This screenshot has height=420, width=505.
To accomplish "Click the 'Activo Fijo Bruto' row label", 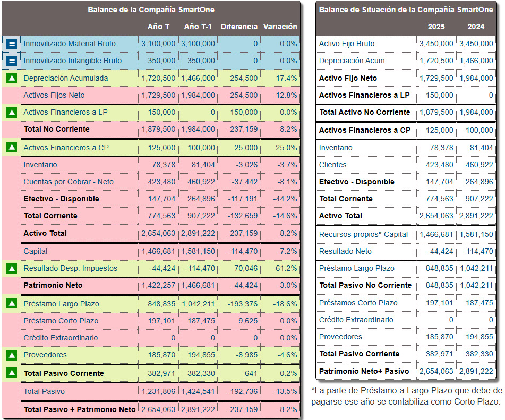I will click(x=347, y=44).
